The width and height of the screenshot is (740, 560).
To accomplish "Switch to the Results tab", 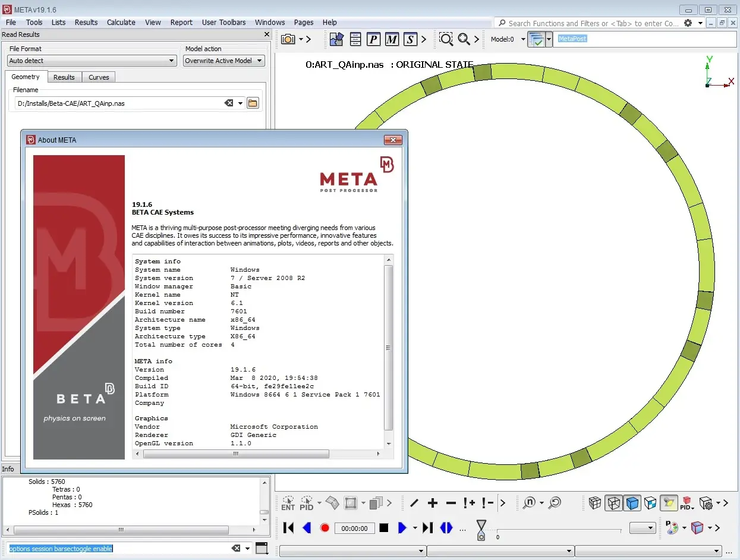I will 64,77.
